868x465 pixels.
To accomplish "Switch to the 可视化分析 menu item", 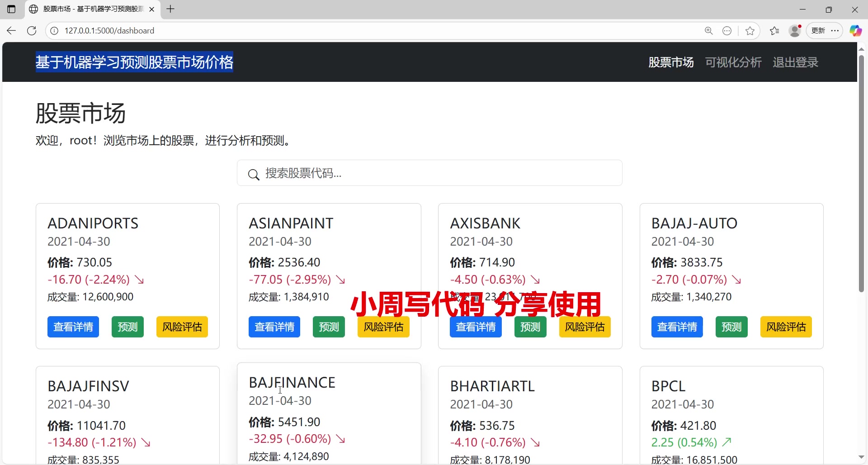I will pyautogui.click(x=733, y=62).
